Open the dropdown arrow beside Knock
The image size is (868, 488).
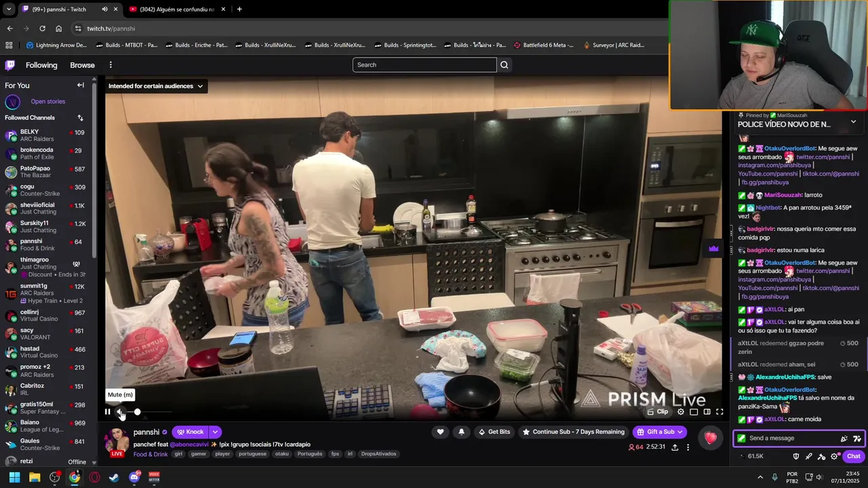215,432
